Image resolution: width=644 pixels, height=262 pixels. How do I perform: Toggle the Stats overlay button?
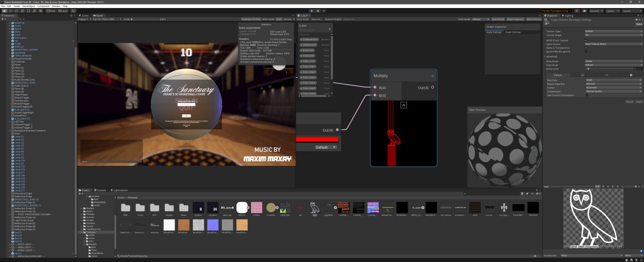tap(279, 19)
